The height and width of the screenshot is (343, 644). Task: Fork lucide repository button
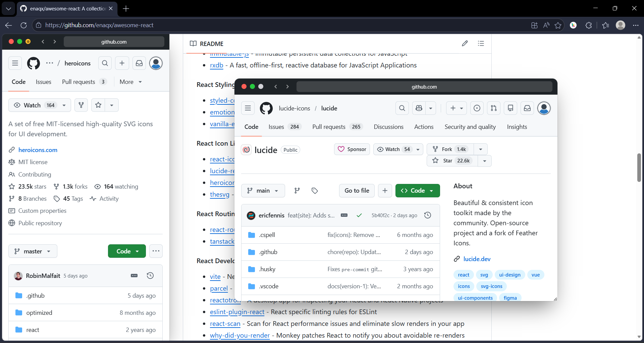click(450, 149)
